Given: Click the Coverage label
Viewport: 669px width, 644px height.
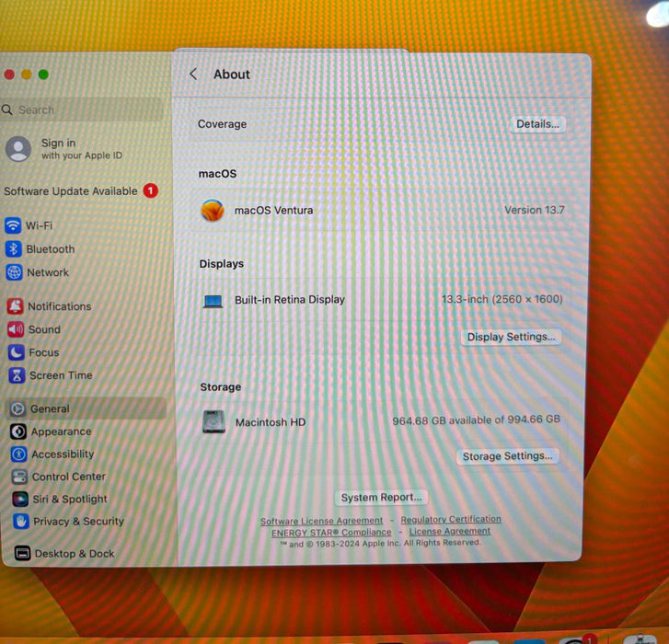Looking at the screenshot, I should click(222, 124).
